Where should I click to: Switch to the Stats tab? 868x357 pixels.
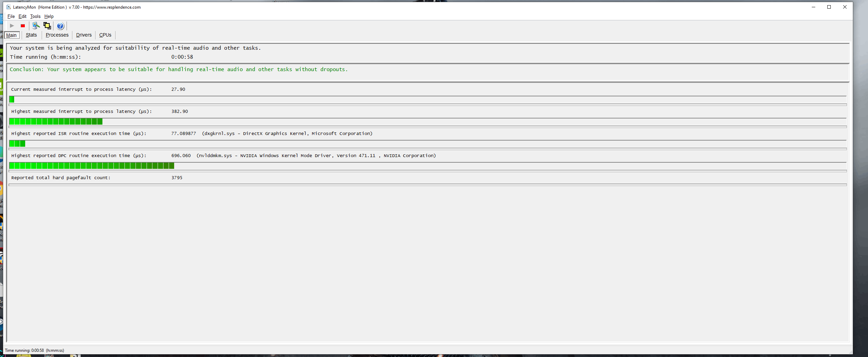[x=31, y=35]
